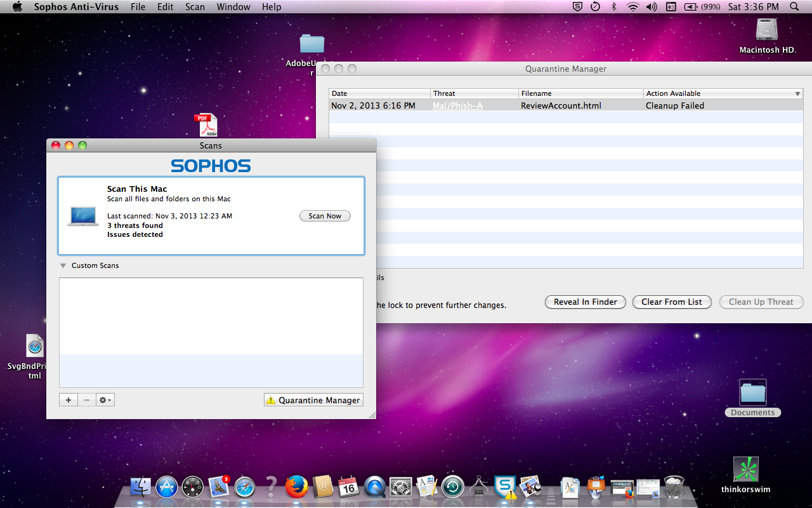Open Wi-Fi menu bar status

coord(632,7)
